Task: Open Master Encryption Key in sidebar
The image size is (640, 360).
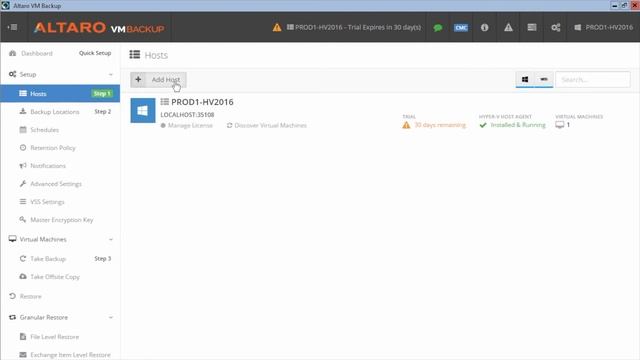Action: click(x=62, y=220)
